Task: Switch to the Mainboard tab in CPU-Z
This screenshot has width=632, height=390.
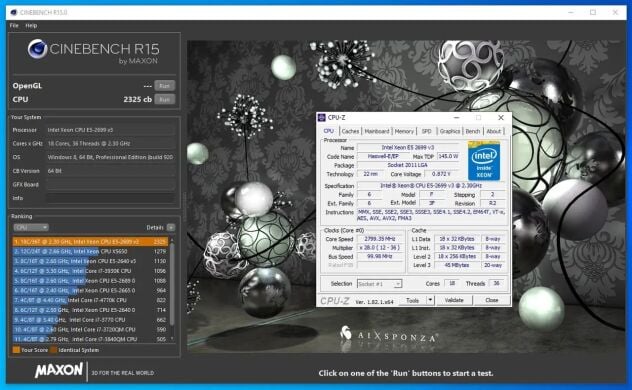Action: point(377,131)
